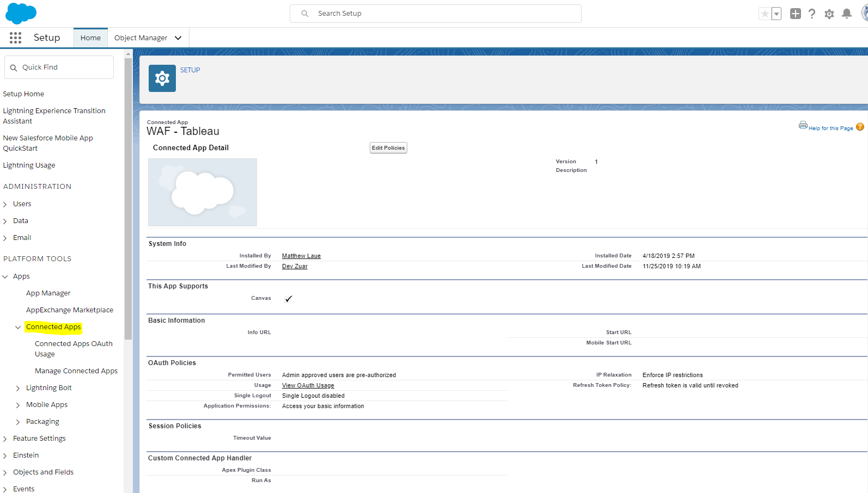Go to Setup Home in sidebar
Viewport: 868px width, 493px height.
click(23, 94)
